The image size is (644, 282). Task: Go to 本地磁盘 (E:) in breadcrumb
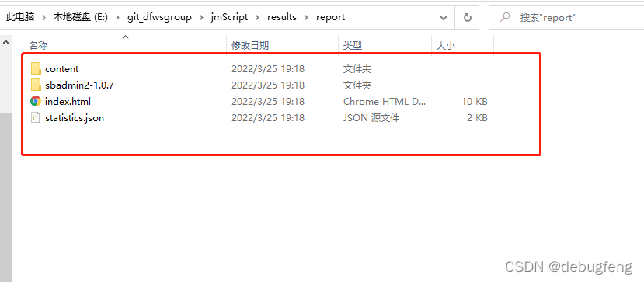[81, 17]
